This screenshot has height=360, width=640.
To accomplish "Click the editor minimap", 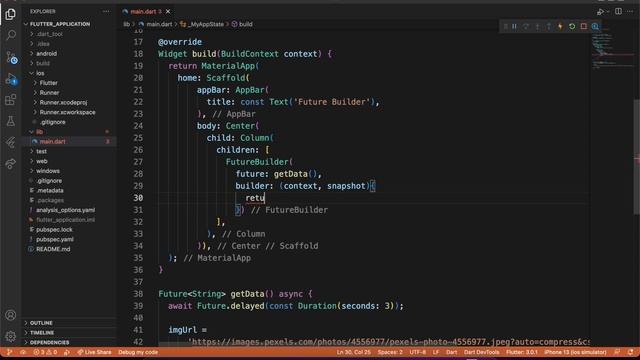I will pos(612,51).
